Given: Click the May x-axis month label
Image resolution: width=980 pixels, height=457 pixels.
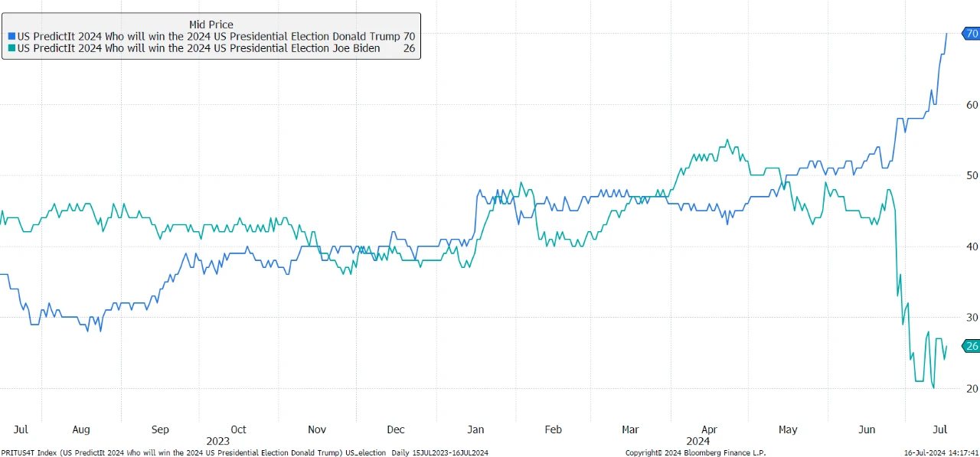Looking at the screenshot, I should pyautogui.click(x=788, y=429).
